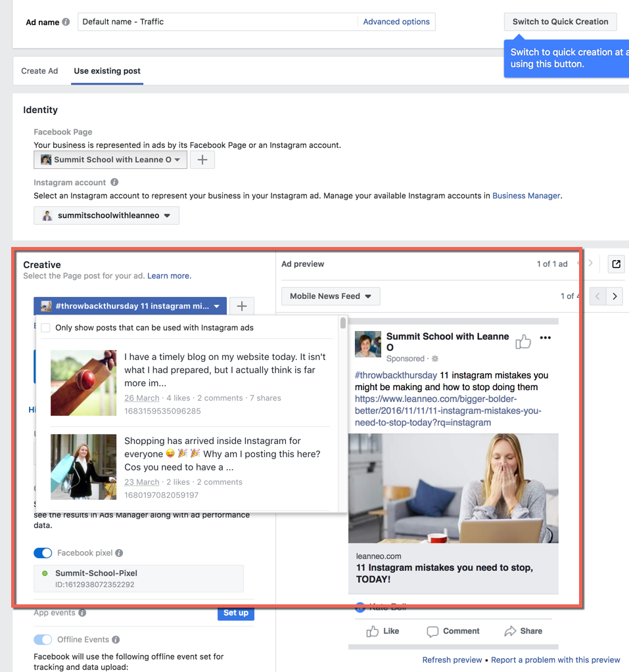The image size is (629, 672).
Task: Open the three-dot menu in ad preview
Action: coord(546,337)
